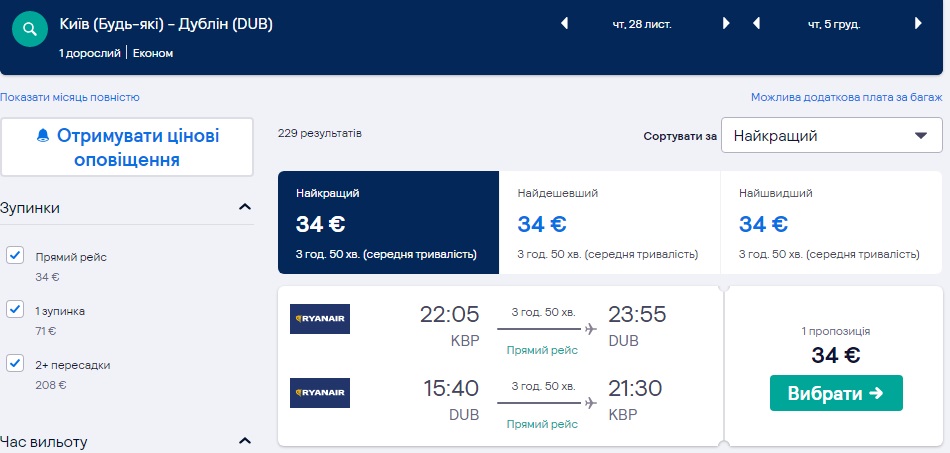Click the search magnifier icon
The height and width of the screenshot is (453, 950).
pos(30,30)
